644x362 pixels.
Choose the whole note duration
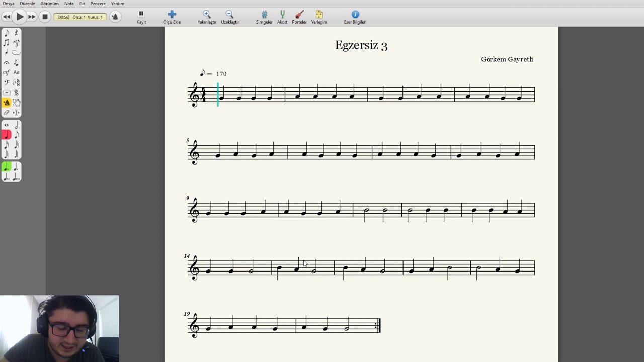tap(7, 125)
